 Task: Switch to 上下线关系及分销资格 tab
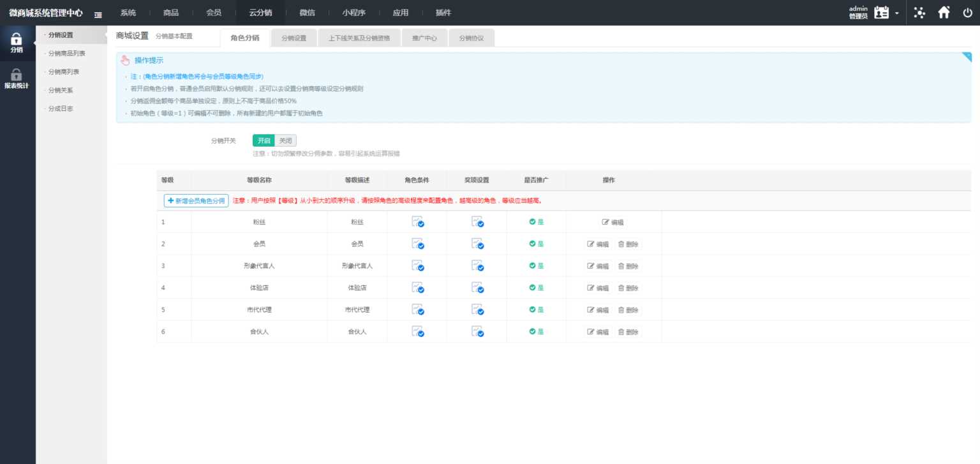[359, 38]
